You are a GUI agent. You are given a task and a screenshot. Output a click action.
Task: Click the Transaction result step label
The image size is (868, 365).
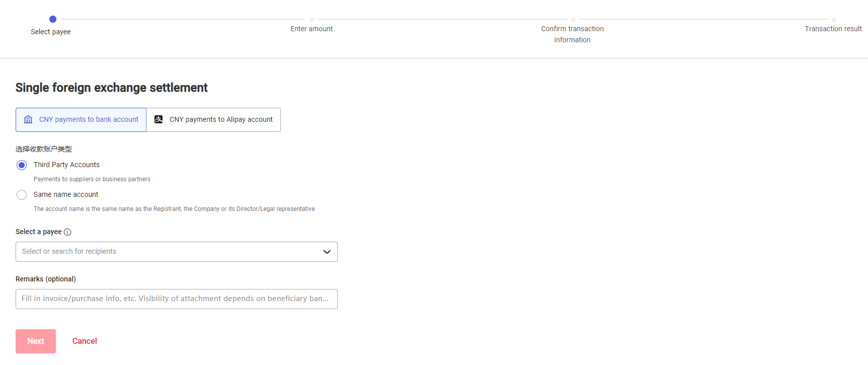833,29
